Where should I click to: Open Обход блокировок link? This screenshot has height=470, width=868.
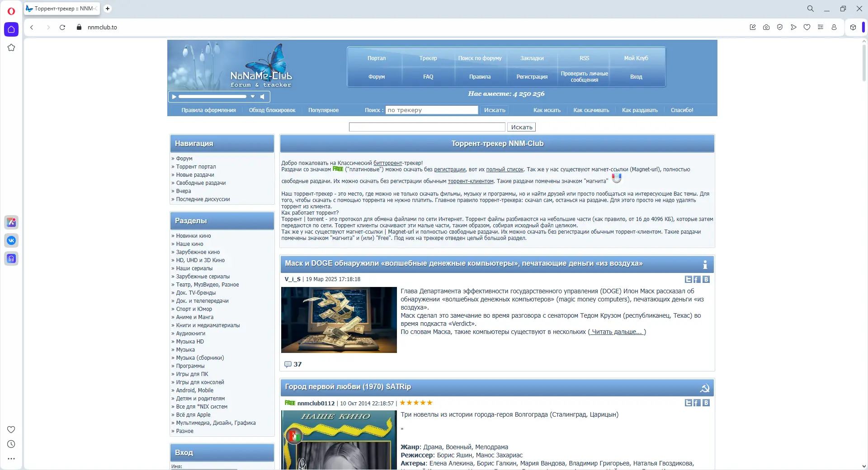[x=272, y=110]
